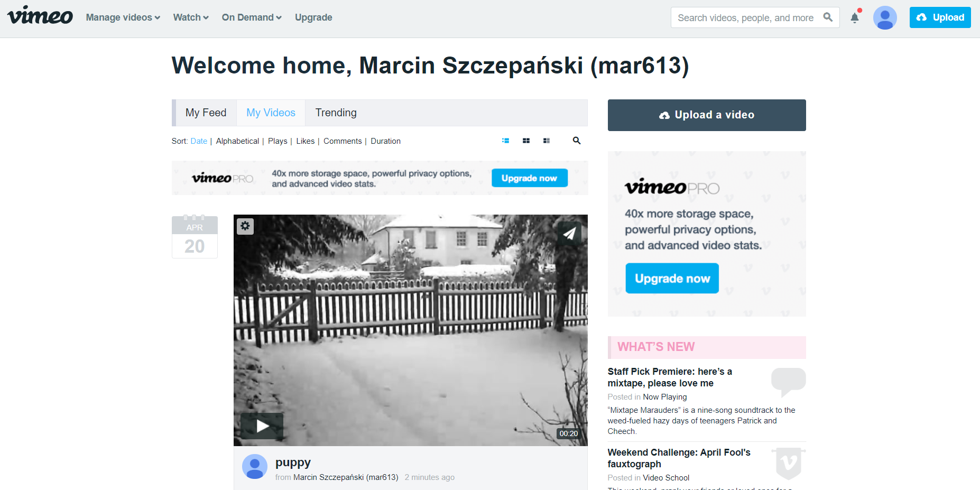Click the share paper-plane icon on video
Viewport: 980px width, 490px height.
point(569,233)
